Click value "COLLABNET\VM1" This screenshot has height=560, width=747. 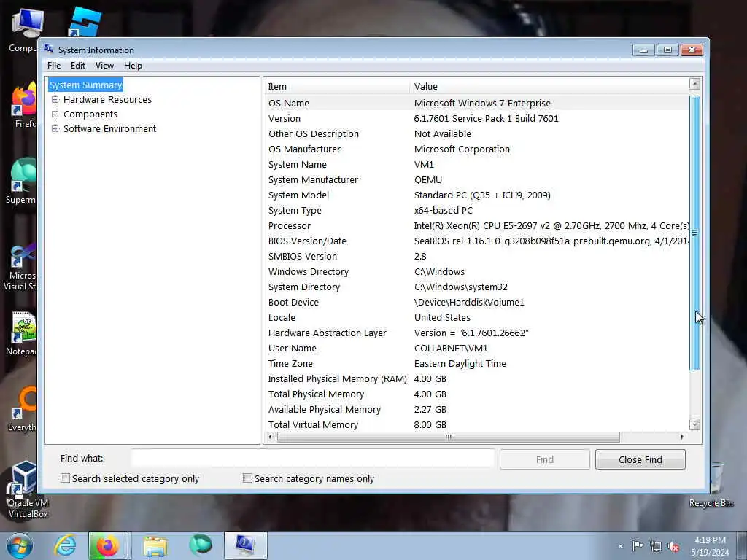[451, 348]
